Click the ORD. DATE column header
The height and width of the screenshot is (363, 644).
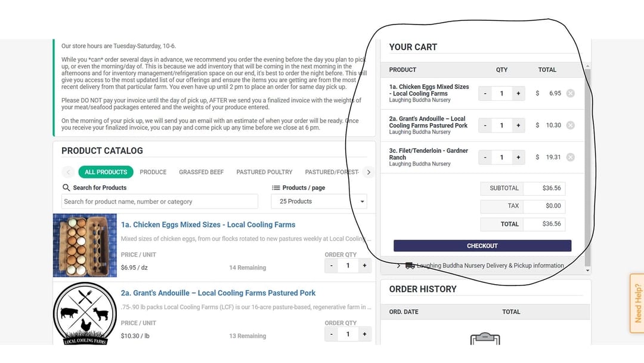point(404,312)
